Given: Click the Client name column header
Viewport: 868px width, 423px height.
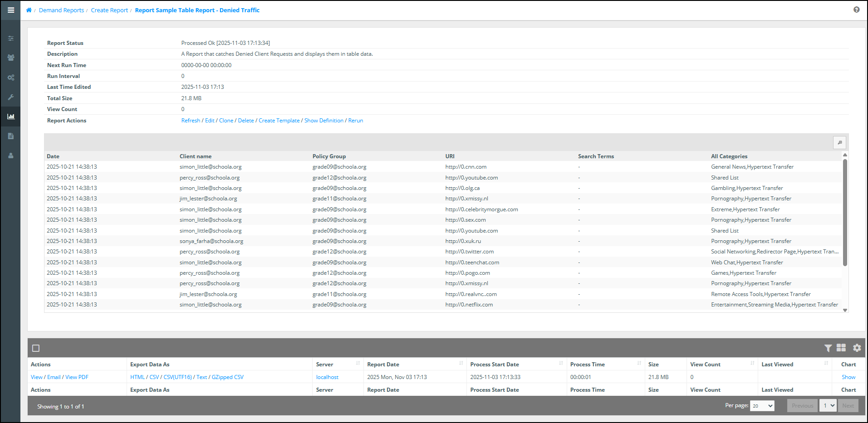Looking at the screenshot, I should [x=196, y=156].
